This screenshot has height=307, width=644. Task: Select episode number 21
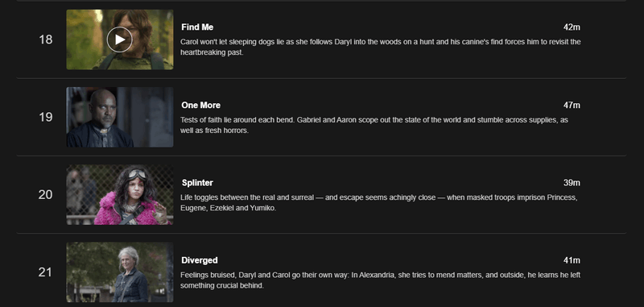tap(46, 272)
